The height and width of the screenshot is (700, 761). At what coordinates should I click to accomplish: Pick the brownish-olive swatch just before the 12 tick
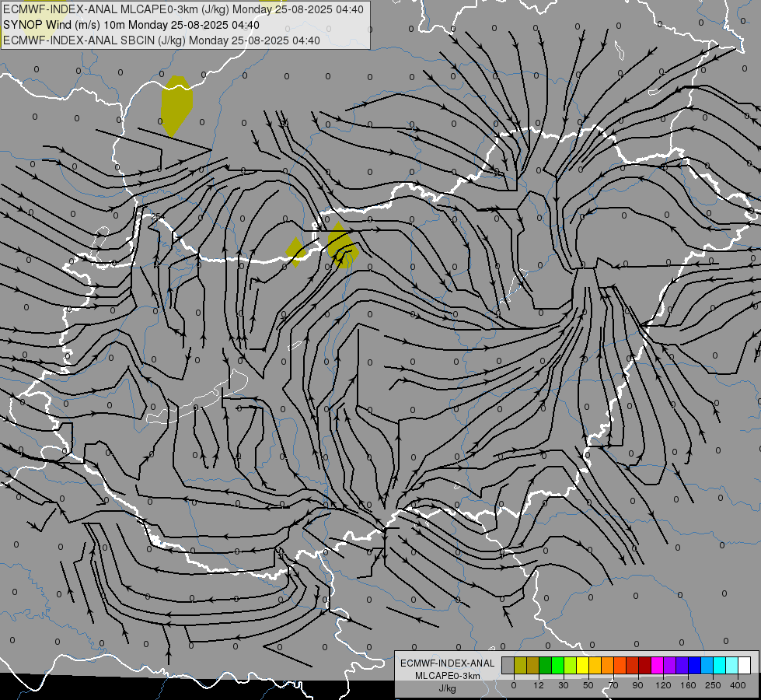point(533,665)
